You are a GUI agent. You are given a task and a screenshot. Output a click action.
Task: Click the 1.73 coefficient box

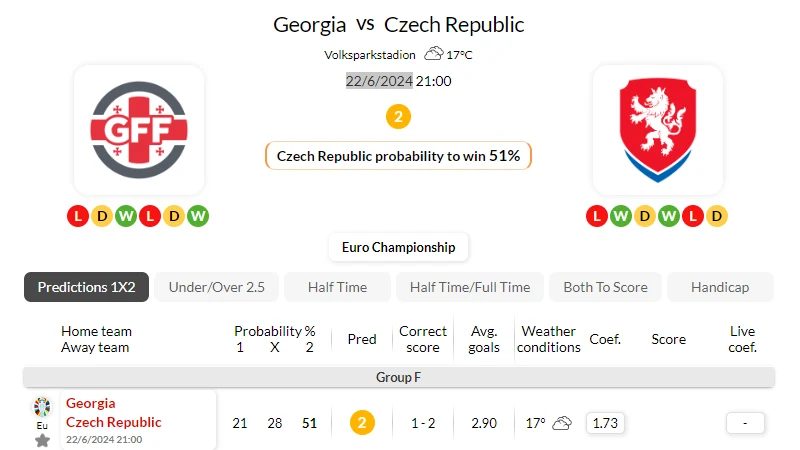click(605, 423)
